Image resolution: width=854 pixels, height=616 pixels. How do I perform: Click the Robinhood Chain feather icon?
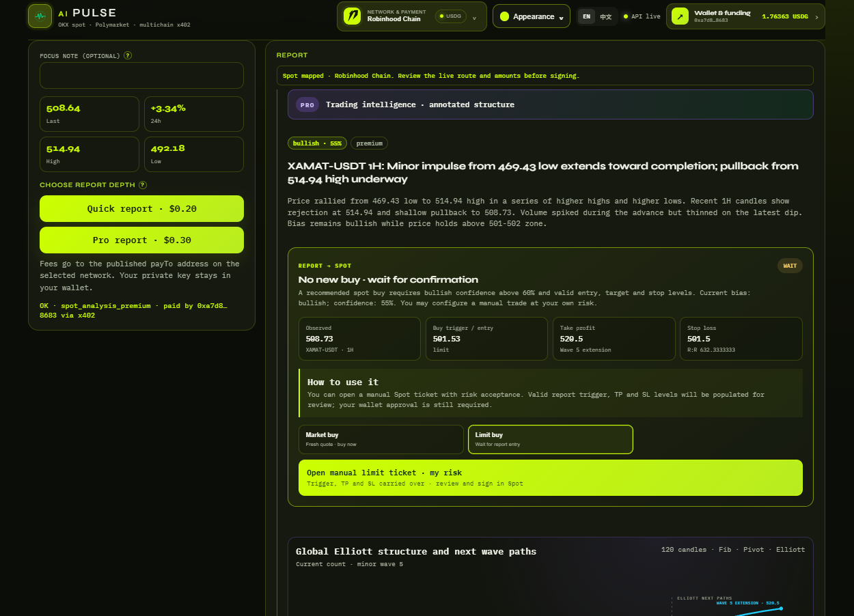pyautogui.click(x=353, y=16)
